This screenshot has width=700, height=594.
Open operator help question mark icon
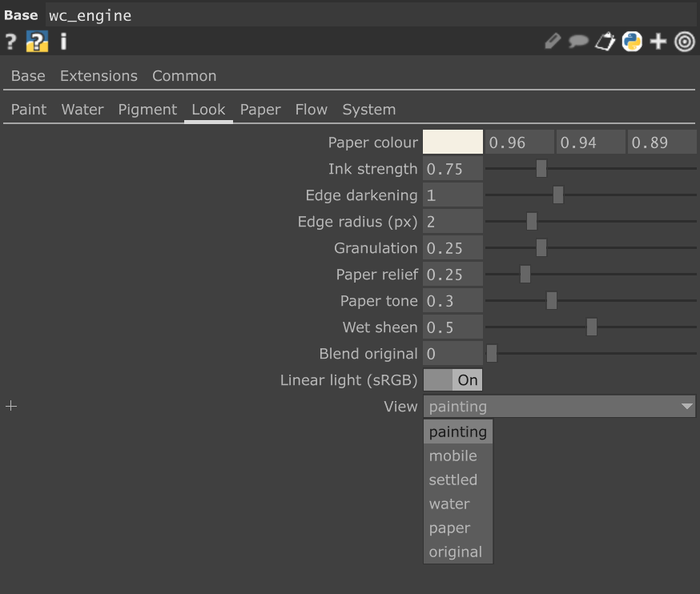10,42
